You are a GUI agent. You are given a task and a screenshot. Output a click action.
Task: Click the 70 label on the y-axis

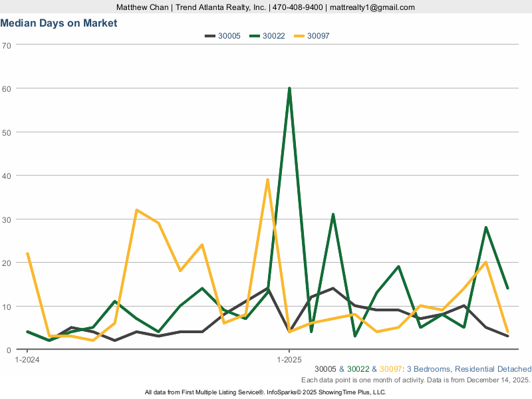tap(7, 45)
